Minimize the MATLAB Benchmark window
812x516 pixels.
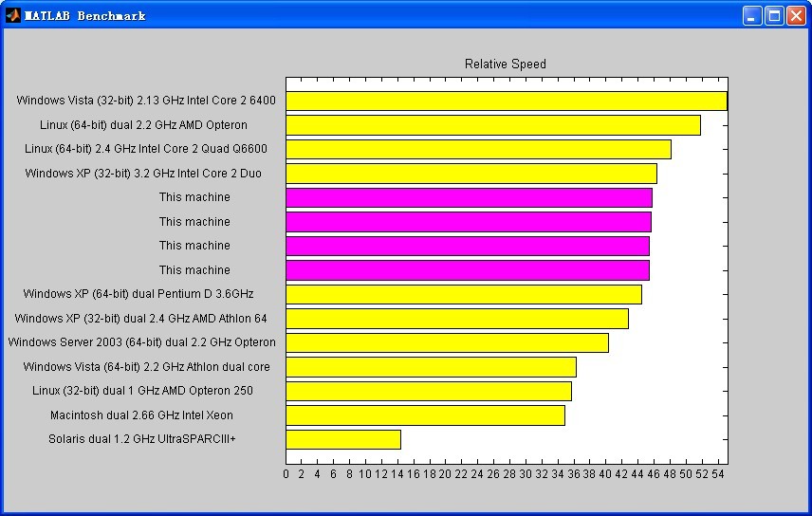tap(752, 15)
